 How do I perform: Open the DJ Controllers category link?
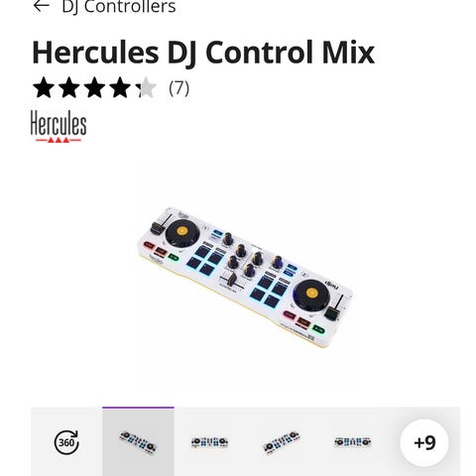[119, 7]
